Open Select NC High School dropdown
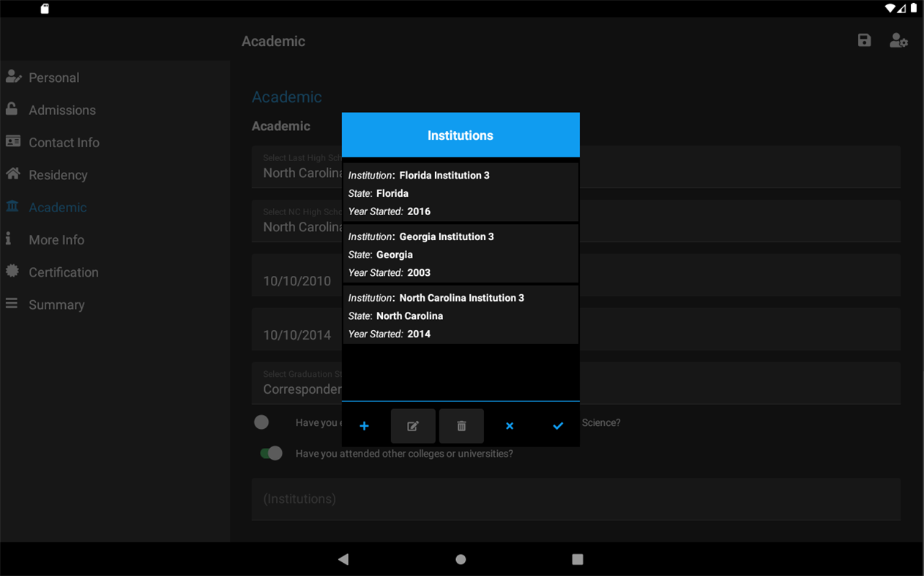Screen dimensions: 924x576 pos(576,221)
